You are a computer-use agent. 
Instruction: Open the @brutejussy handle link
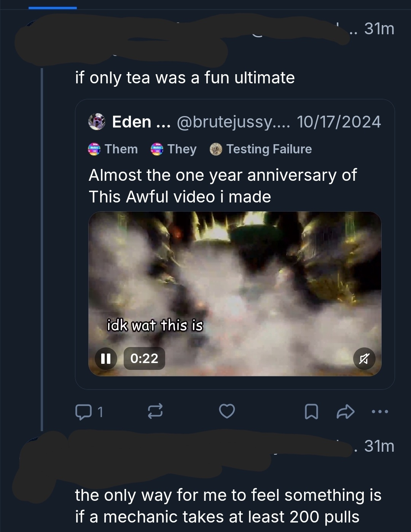point(233,122)
